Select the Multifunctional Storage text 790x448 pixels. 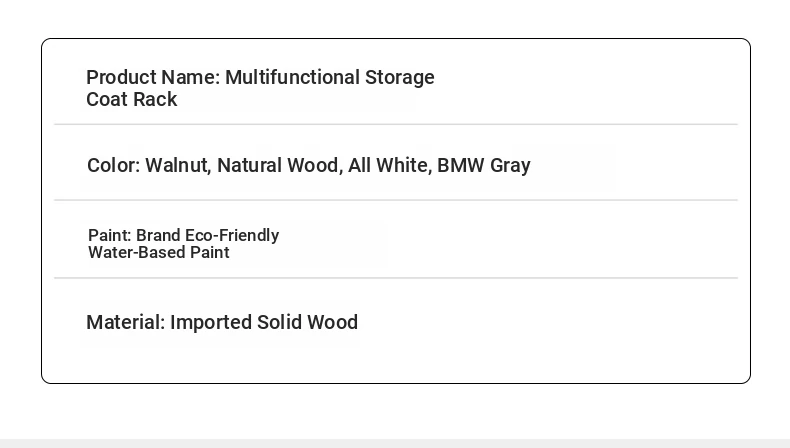pyautogui.click(x=330, y=78)
